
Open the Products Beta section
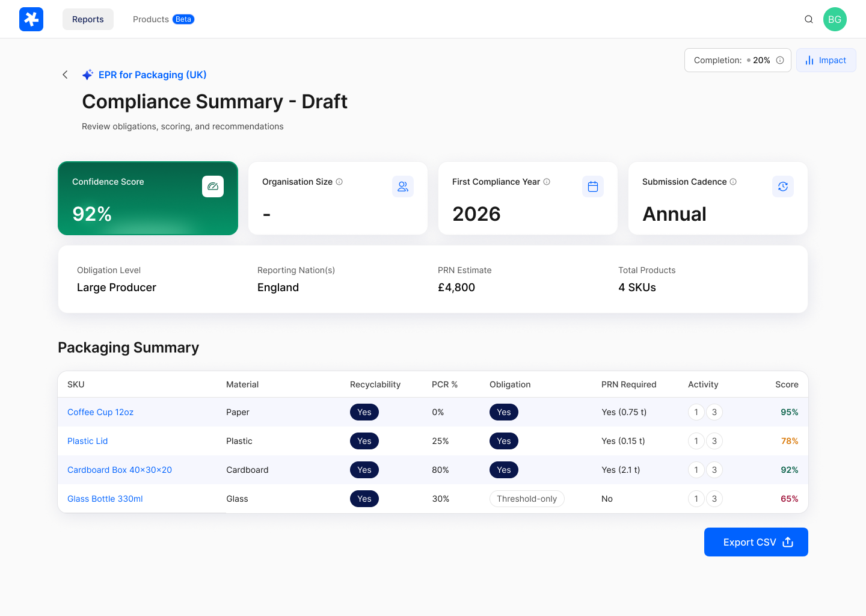(163, 19)
